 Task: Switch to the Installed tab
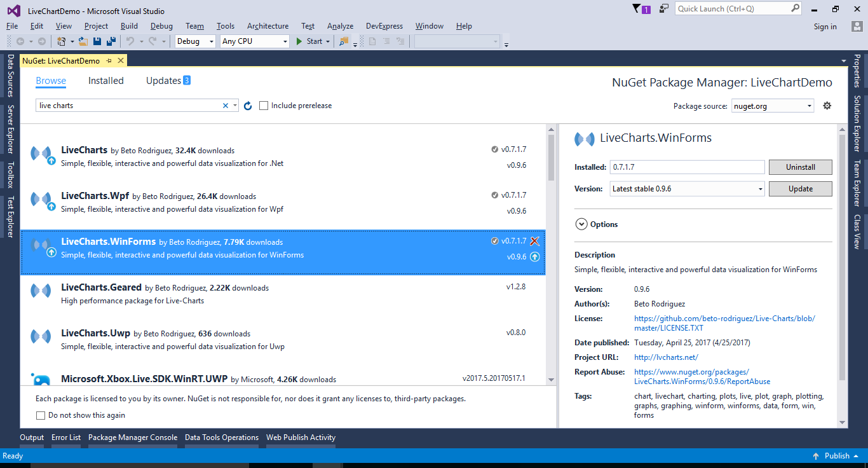coord(106,81)
